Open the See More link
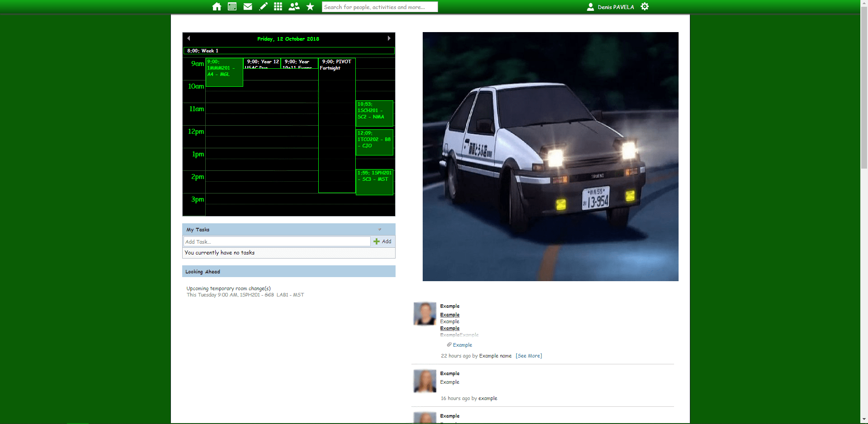 (529, 356)
